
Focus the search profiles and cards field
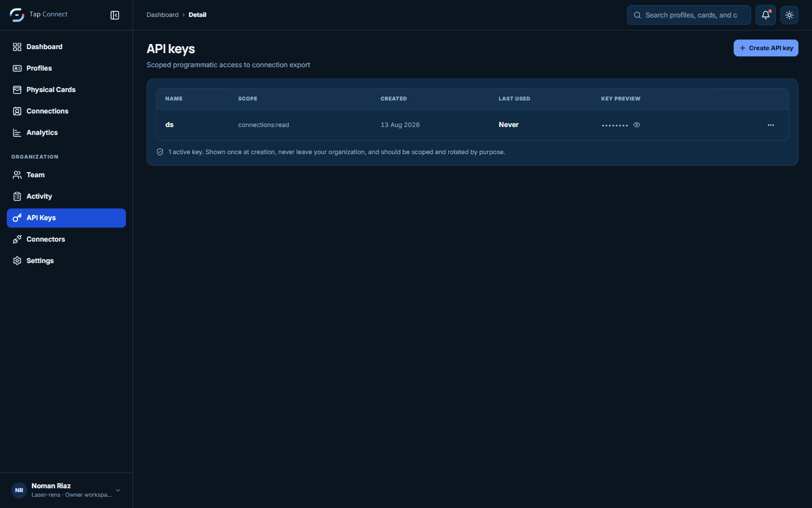689,15
